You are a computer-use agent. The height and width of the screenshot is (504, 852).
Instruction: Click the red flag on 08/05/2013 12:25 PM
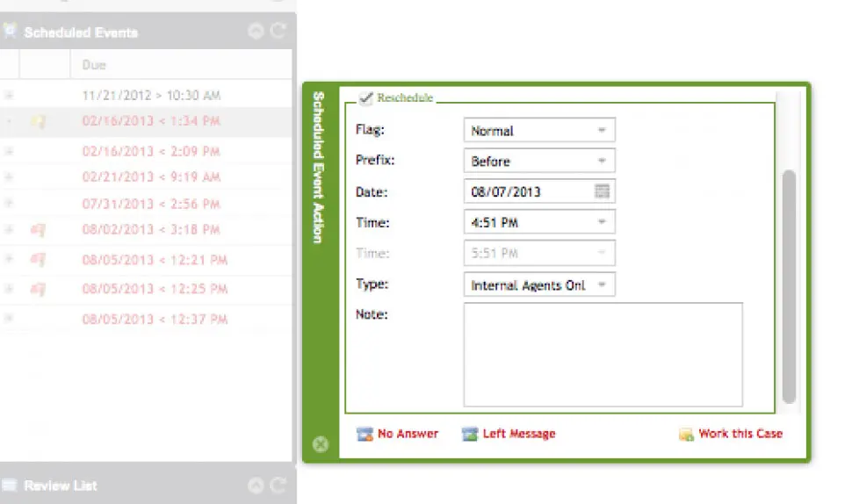[38, 290]
